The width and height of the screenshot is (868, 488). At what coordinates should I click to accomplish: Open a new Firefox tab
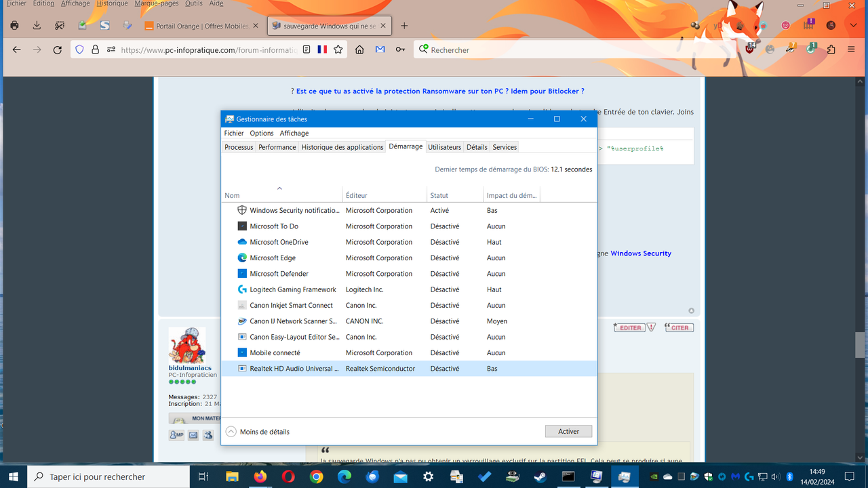pos(404,26)
